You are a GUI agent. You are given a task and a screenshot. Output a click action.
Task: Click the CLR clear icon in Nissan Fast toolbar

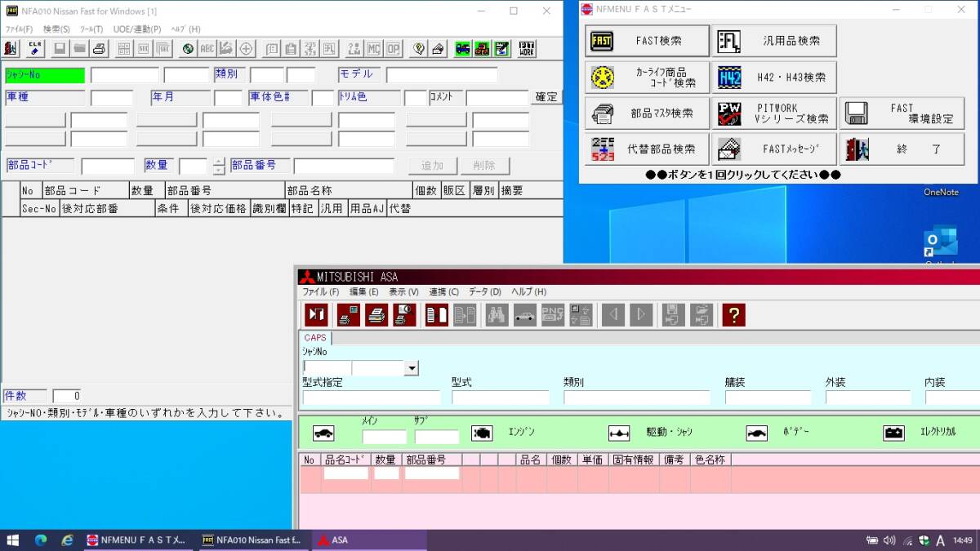[x=35, y=48]
